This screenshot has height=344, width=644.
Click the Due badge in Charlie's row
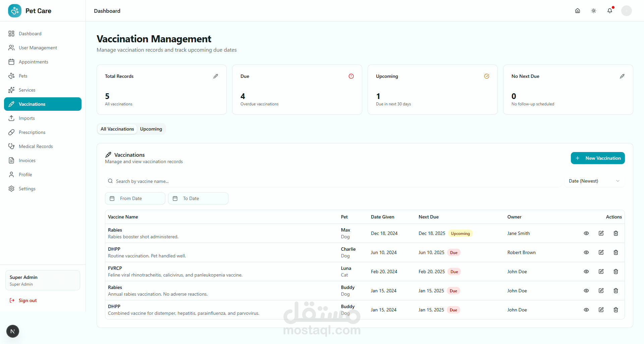click(x=454, y=253)
